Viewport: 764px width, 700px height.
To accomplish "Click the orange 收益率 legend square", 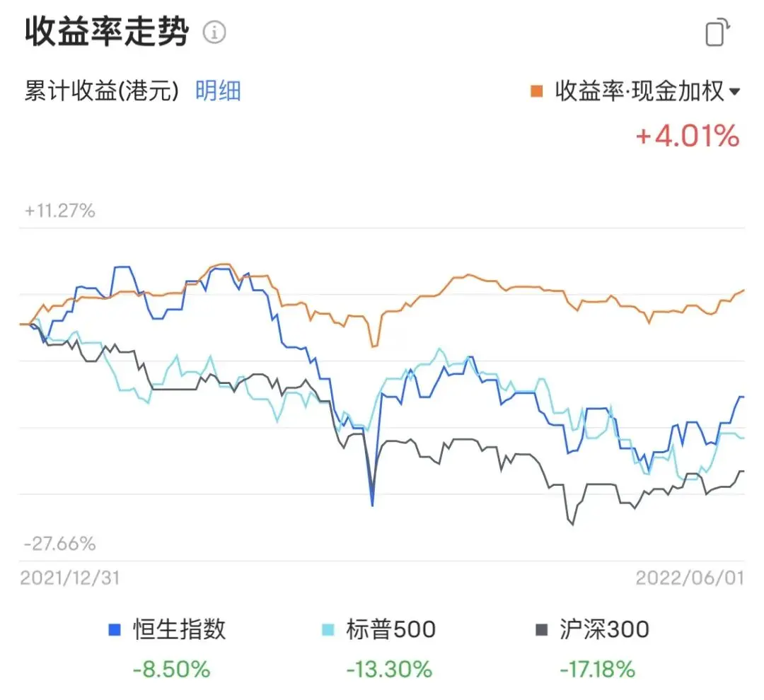I will [536, 91].
